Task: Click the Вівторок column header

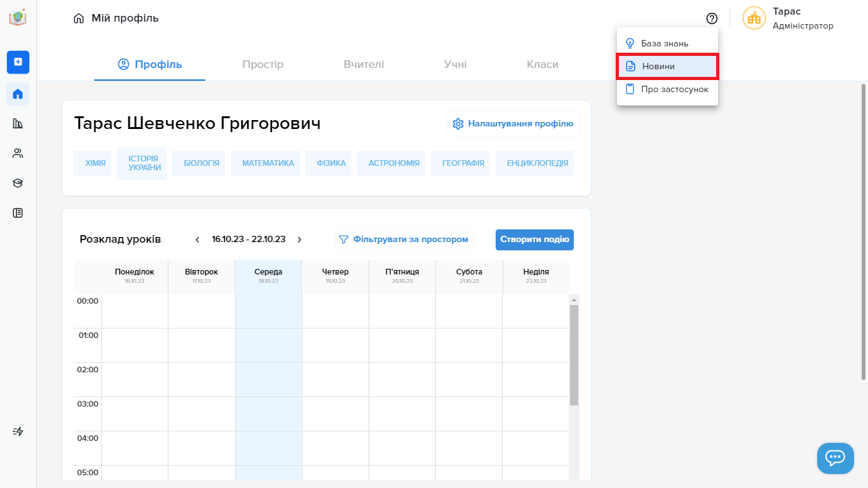Action: coord(201,276)
